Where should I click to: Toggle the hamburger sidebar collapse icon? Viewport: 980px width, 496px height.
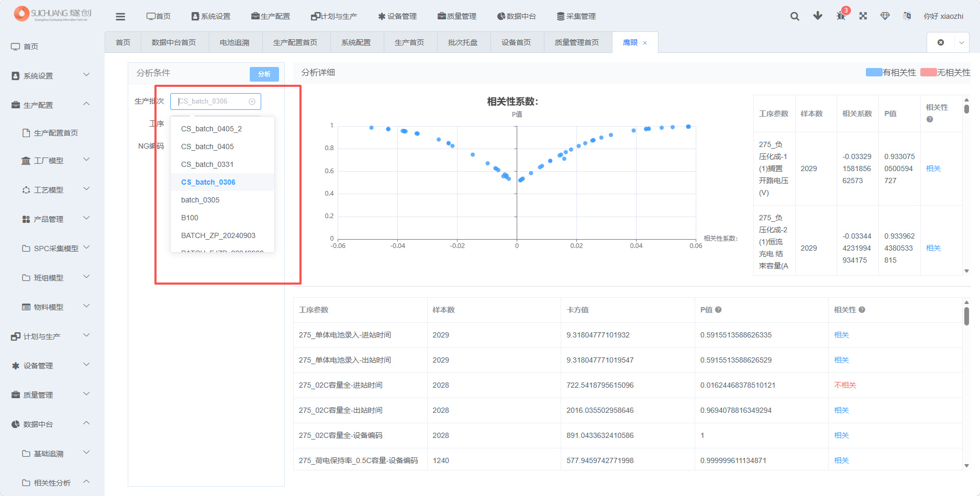(120, 16)
